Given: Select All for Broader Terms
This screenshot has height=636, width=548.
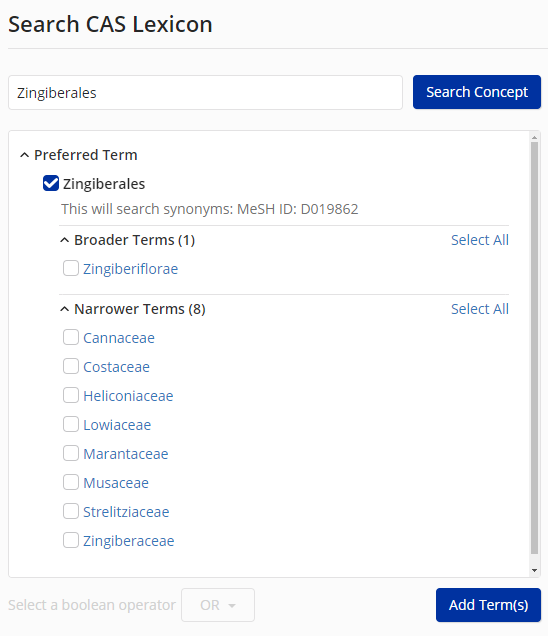Looking at the screenshot, I should [480, 240].
